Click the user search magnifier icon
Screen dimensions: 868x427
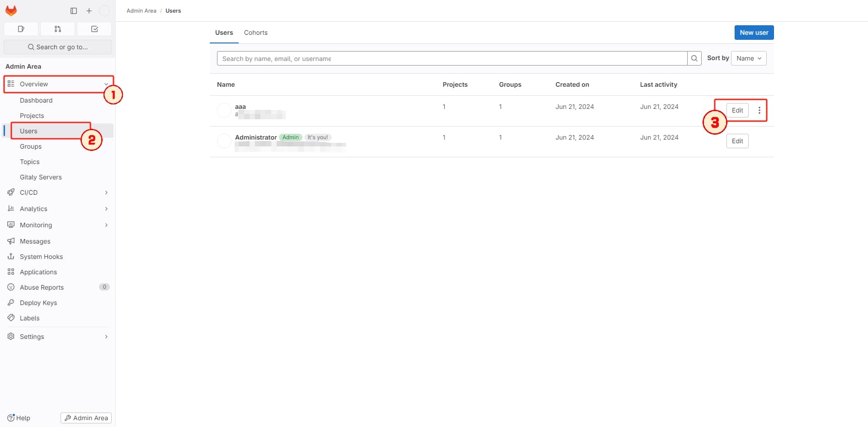tap(694, 58)
